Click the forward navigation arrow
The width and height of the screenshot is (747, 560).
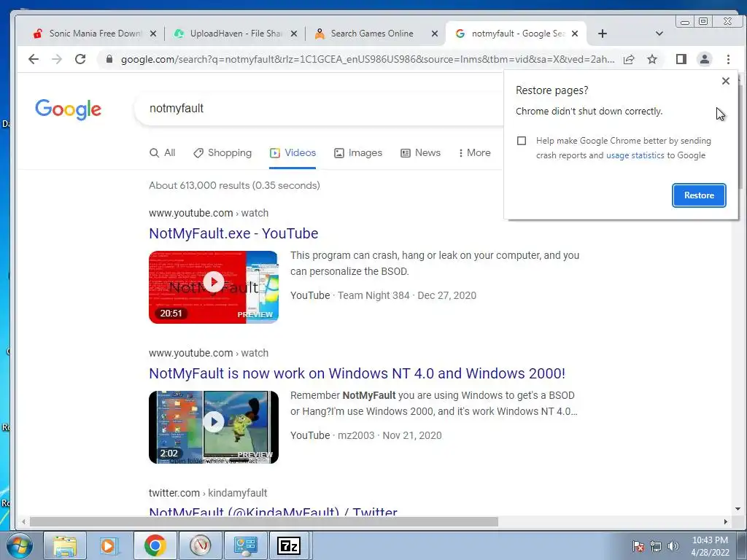coord(57,59)
